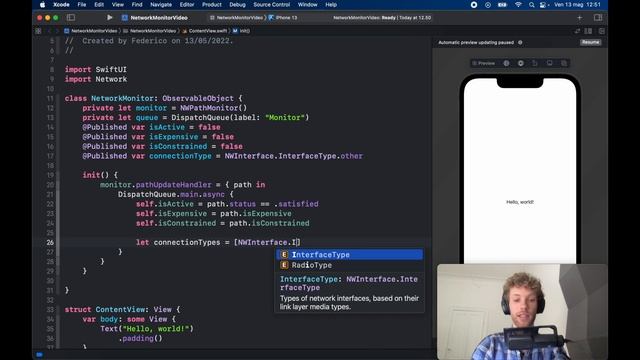The image size is (640, 360).
Task: Toggle the inspector panel icon in the toolbar
Action: (598, 18)
